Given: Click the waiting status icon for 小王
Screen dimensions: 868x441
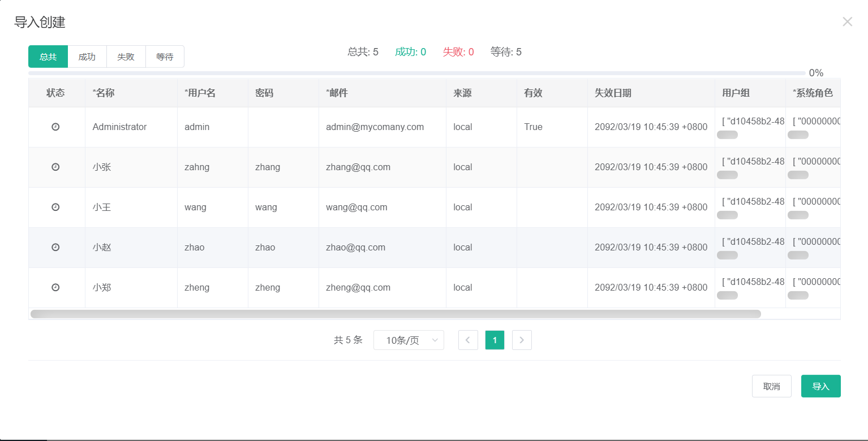Looking at the screenshot, I should (x=55, y=207).
